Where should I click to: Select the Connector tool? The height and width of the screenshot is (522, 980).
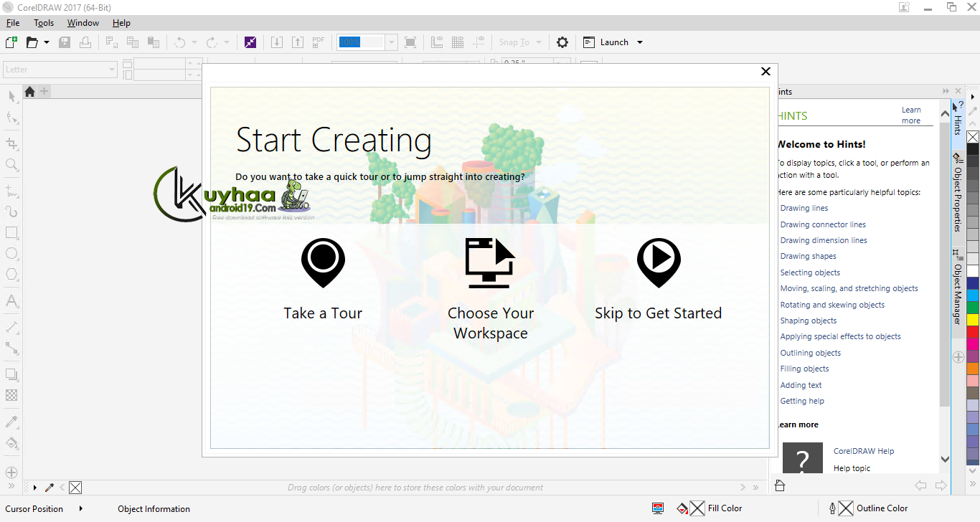(11, 348)
